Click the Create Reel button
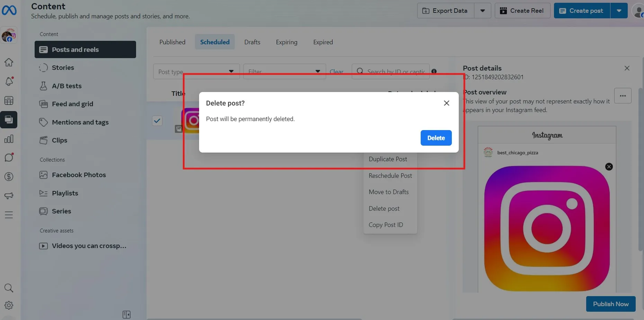The width and height of the screenshot is (644, 320). click(x=522, y=11)
